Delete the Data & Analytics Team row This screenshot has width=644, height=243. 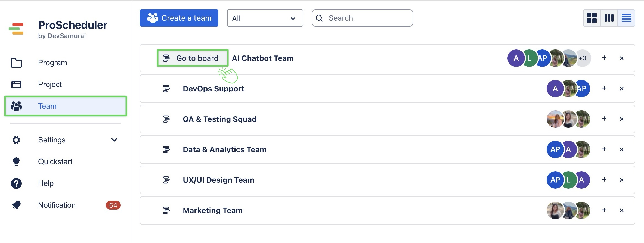point(621,149)
